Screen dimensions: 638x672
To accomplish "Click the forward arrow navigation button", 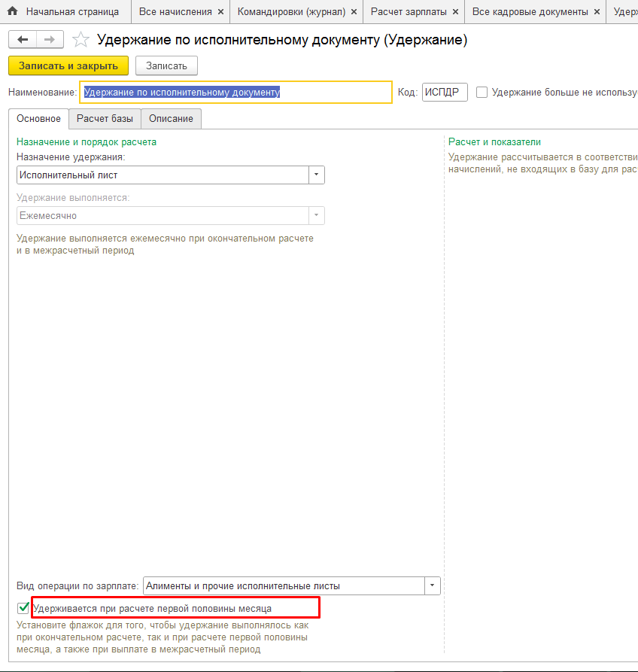I will click(50, 40).
